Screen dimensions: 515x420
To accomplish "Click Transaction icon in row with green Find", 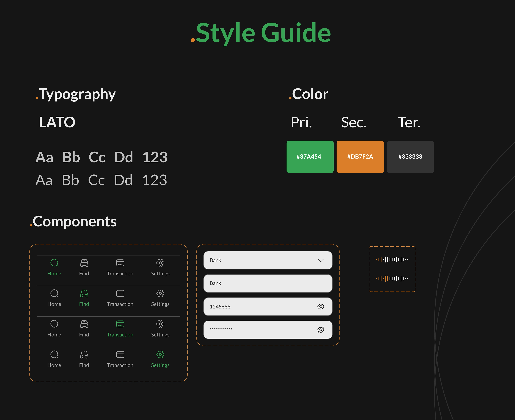I will 120,293.
